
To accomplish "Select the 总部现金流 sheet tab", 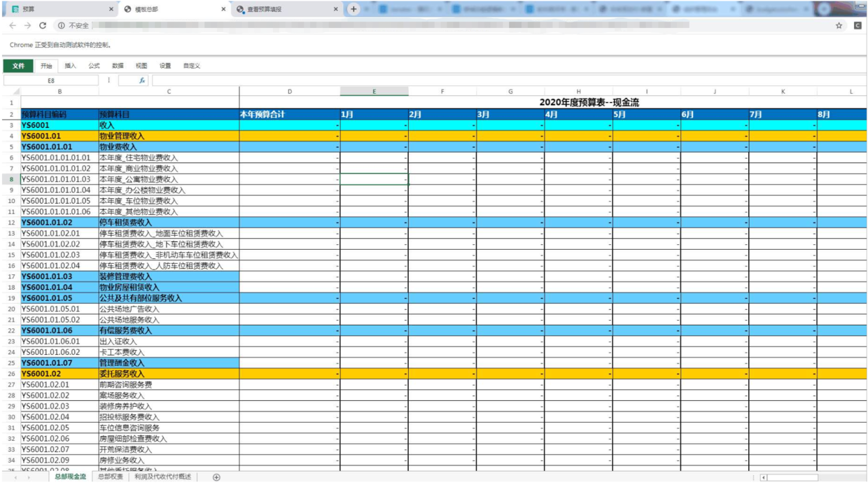I will coord(70,477).
